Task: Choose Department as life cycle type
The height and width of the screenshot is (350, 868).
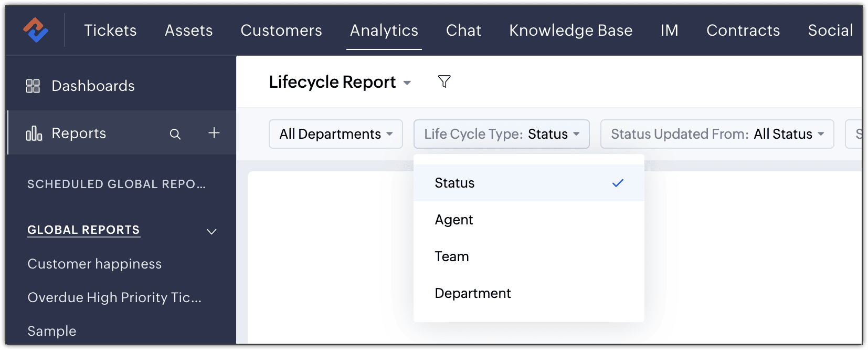Action: click(x=473, y=293)
